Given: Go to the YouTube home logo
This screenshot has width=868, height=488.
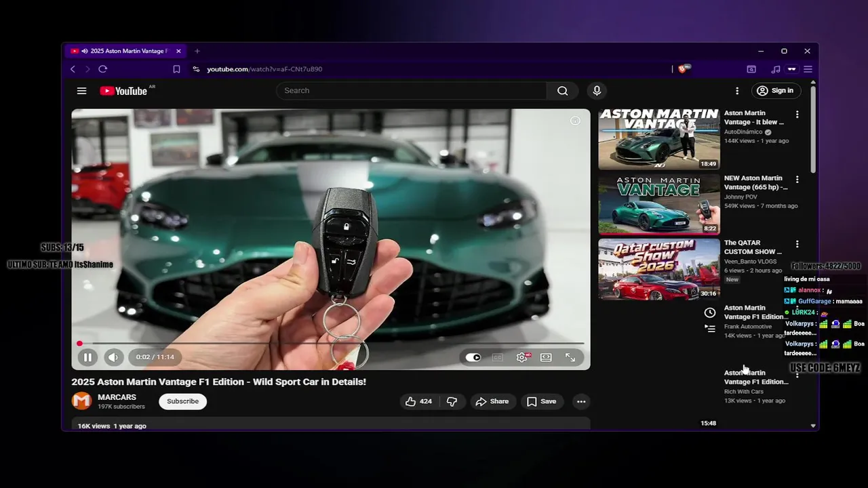Looking at the screenshot, I should click(x=123, y=91).
